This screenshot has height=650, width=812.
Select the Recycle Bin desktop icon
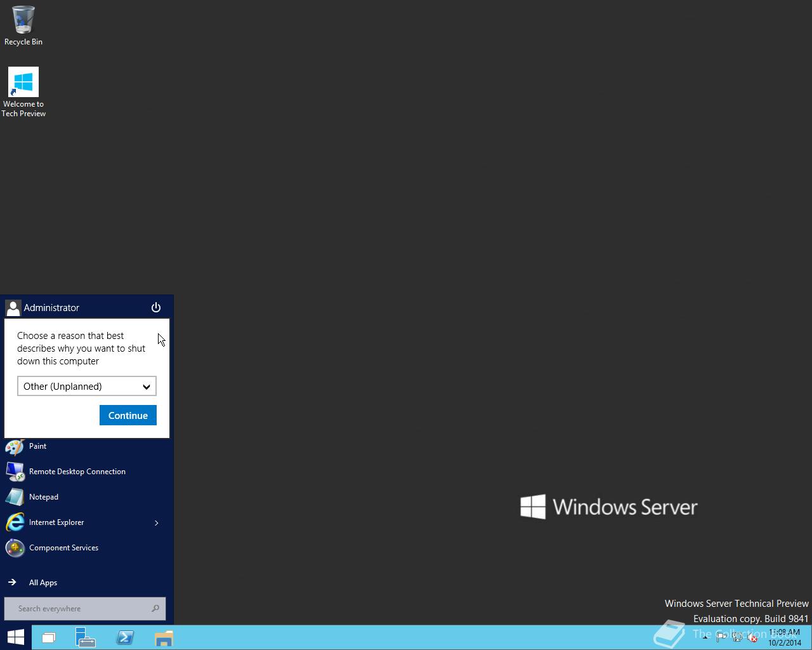23,26
